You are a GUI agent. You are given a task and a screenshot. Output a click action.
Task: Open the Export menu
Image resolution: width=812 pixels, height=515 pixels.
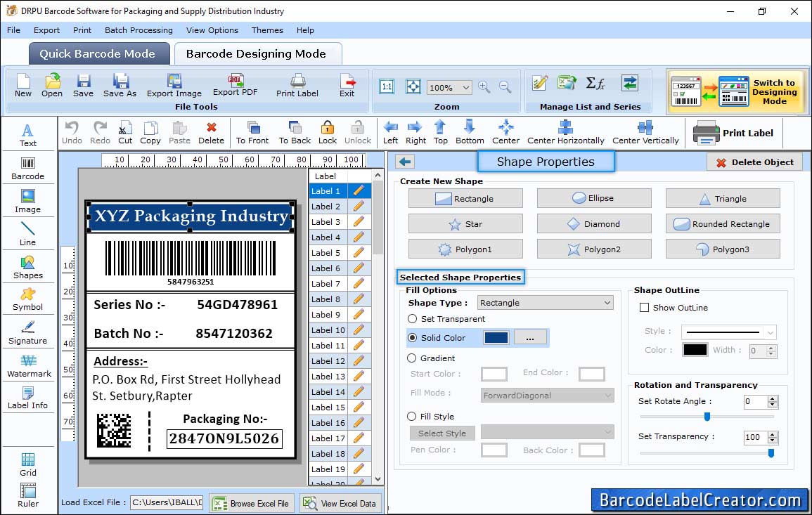pos(46,30)
